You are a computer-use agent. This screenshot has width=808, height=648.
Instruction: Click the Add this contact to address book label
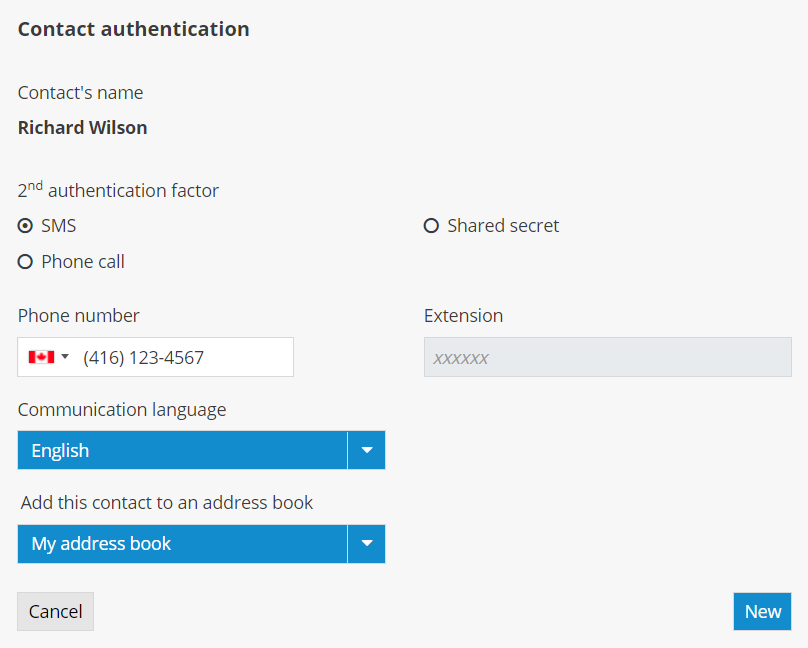pos(167,503)
